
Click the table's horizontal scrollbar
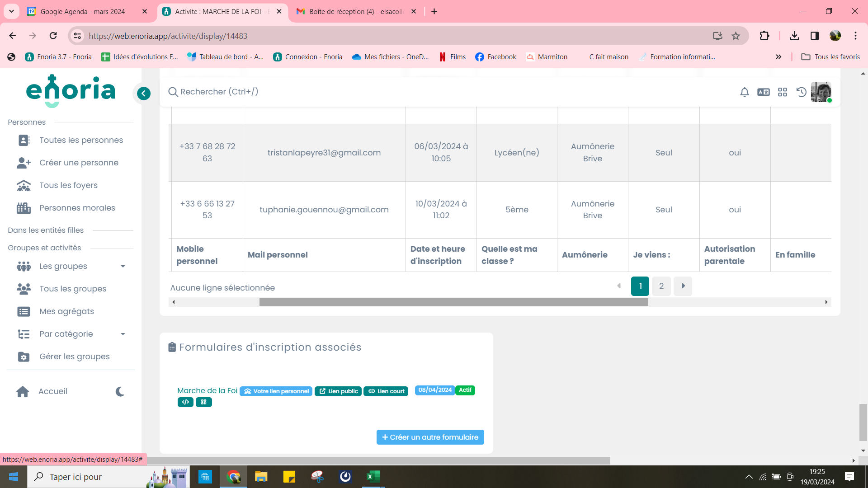coord(453,302)
